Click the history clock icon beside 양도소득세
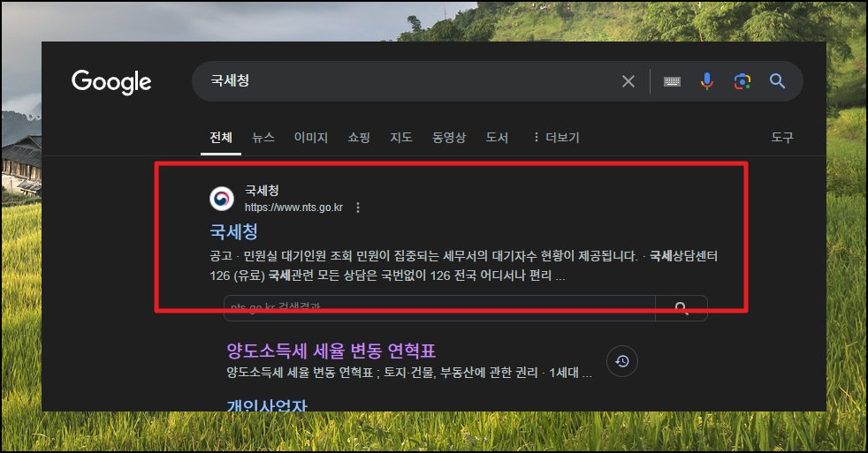Image resolution: width=868 pixels, height=453 pixels. click(x=622, y=361)
